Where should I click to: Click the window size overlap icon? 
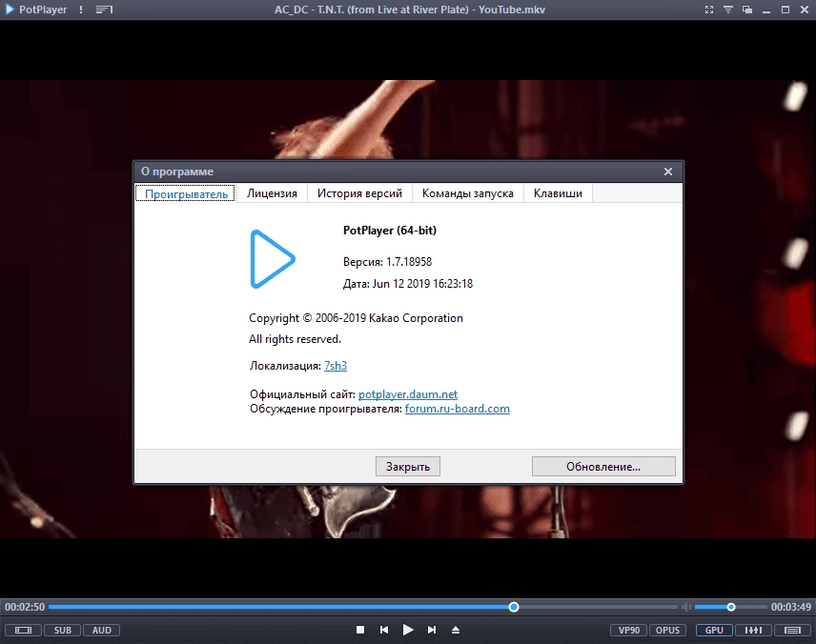click(x=747, y=10)
